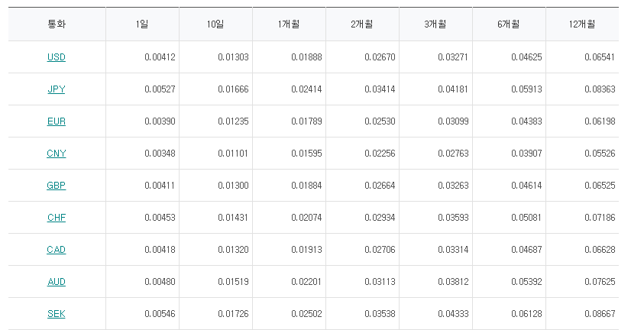Select SEK 10일 value 0.01726
This screenshot has height=330, width=644.
tap(233, 314)
